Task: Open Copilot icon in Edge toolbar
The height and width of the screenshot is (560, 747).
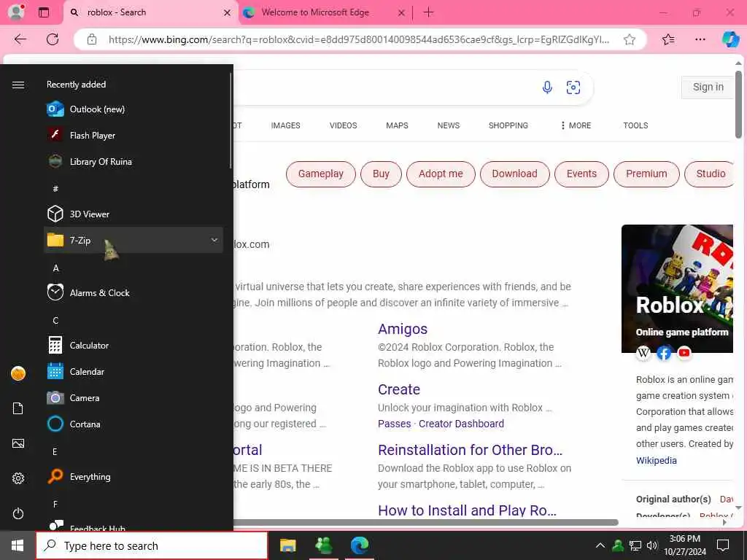Action: (730, 39)
